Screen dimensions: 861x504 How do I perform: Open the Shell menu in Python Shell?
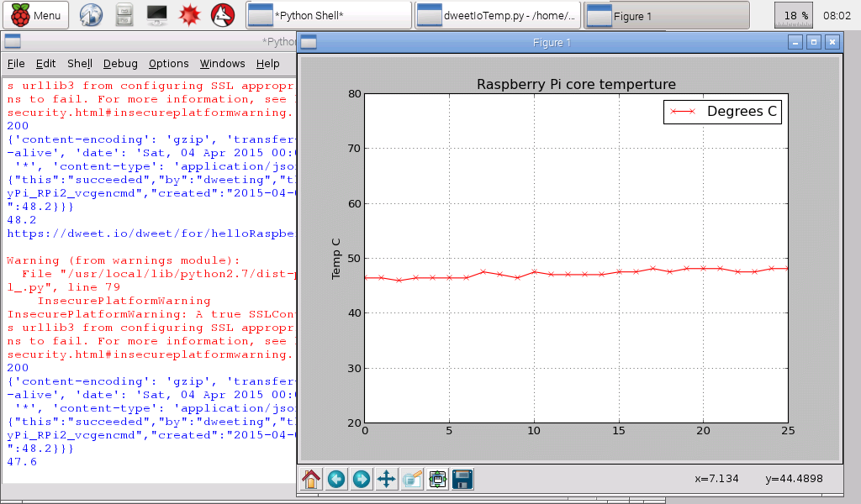click(x=80, y=64)
